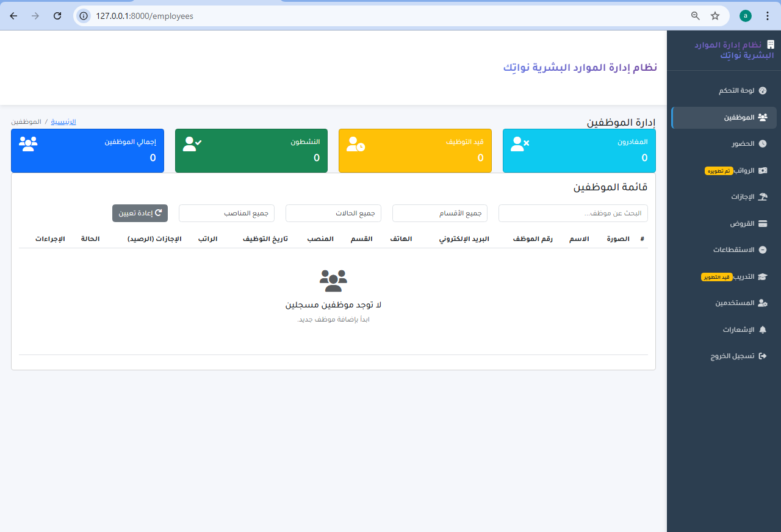781x532 pixels.
Task: Click the blue إجمالي الموظفين total card
Action: point(87,151)
